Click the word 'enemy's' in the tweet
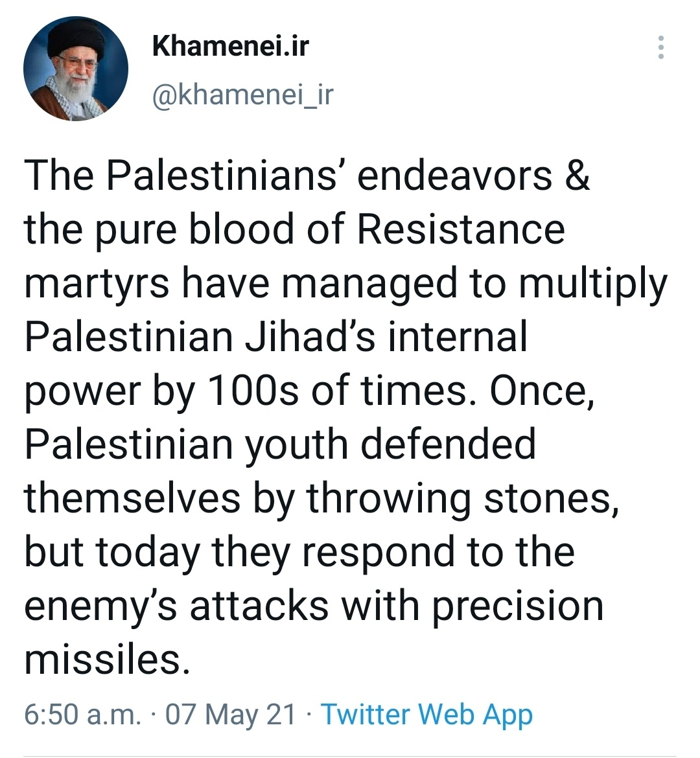700x758 pixels. click(x=100, y=606)
